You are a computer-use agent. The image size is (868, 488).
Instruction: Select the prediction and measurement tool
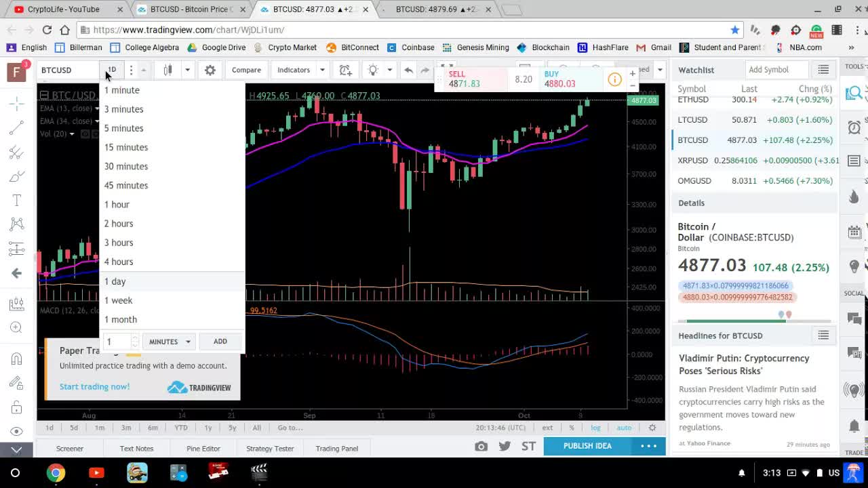(x=17, y=249)
